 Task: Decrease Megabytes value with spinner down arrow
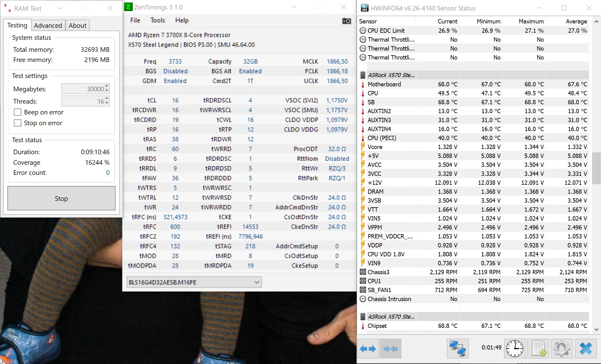(107, 91)
